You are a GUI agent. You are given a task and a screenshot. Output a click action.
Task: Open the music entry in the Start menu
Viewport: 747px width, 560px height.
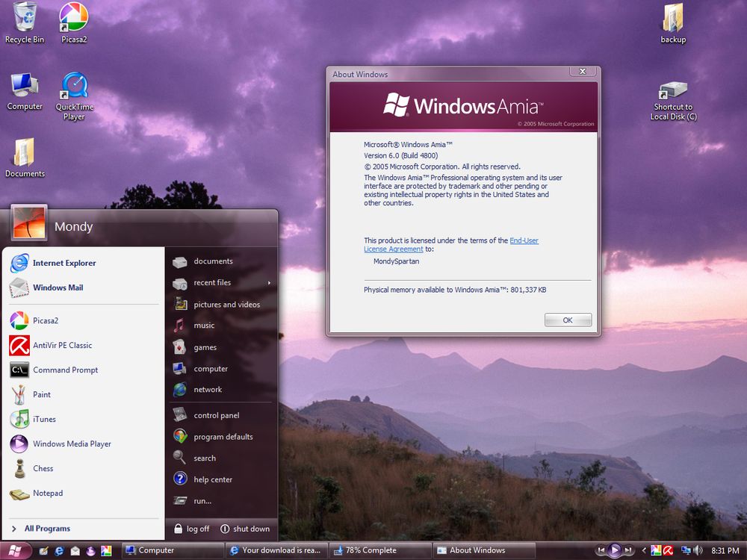[x=222, y=326]
